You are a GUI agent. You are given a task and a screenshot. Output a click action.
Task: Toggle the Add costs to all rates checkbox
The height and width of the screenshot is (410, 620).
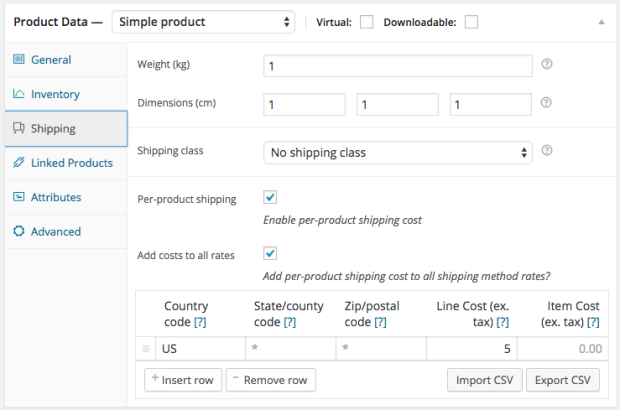tap(270, 254)
